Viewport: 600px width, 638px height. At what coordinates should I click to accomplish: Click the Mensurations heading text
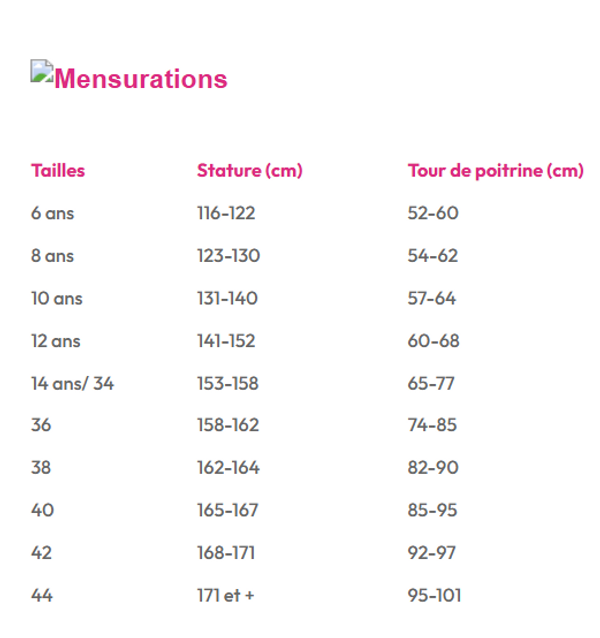140,79
